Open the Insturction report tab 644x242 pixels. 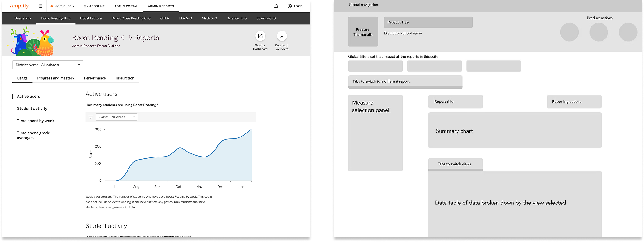(125, 78)
